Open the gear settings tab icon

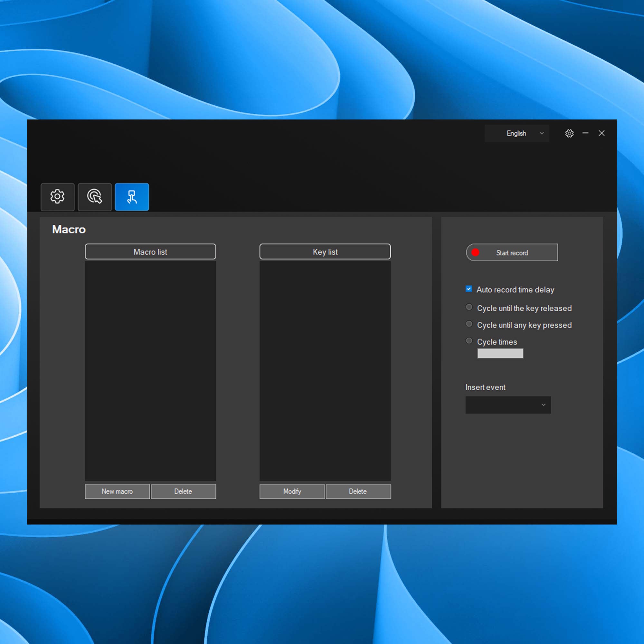click(x=57, y=197)
